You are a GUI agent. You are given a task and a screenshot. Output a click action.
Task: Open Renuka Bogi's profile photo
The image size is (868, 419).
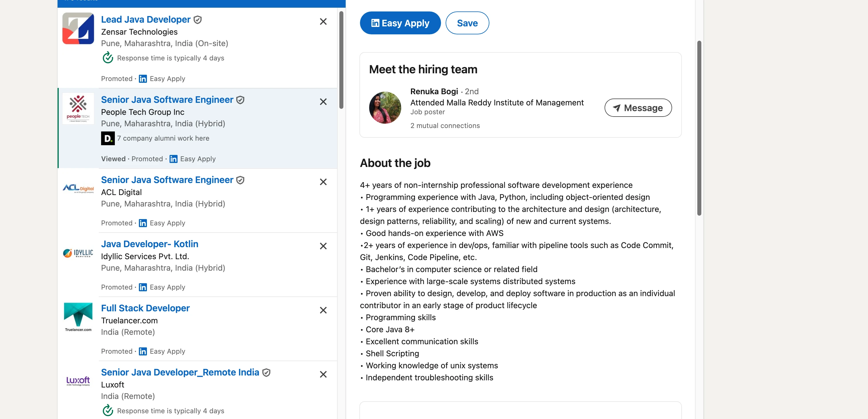pyautogui.click(x=385, y=107)
